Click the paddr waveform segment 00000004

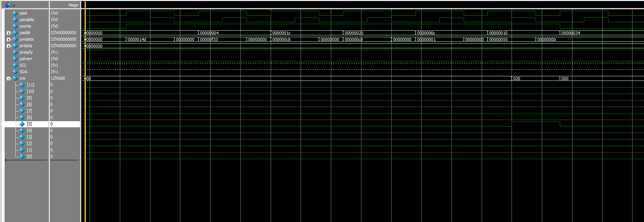(234, 33)
